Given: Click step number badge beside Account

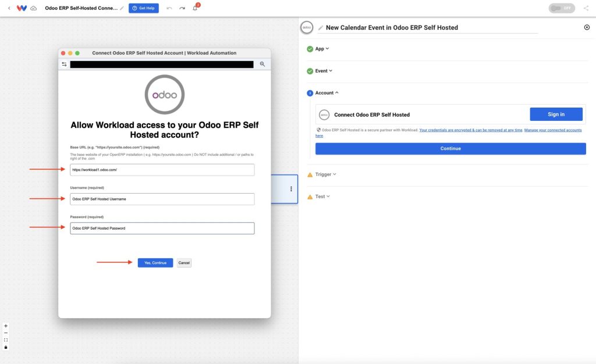Looking at the screenshot, I should [x=310, y=93].
